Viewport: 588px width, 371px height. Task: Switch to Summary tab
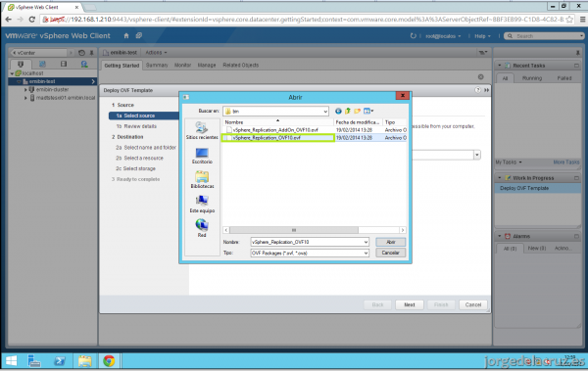click(x=157, y=66)
